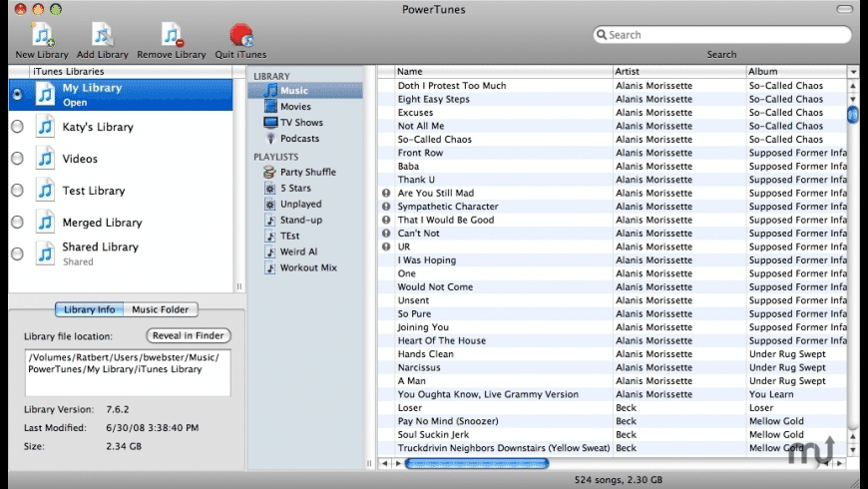Switch to the Music Folder tab

click(x=161, y=309)
